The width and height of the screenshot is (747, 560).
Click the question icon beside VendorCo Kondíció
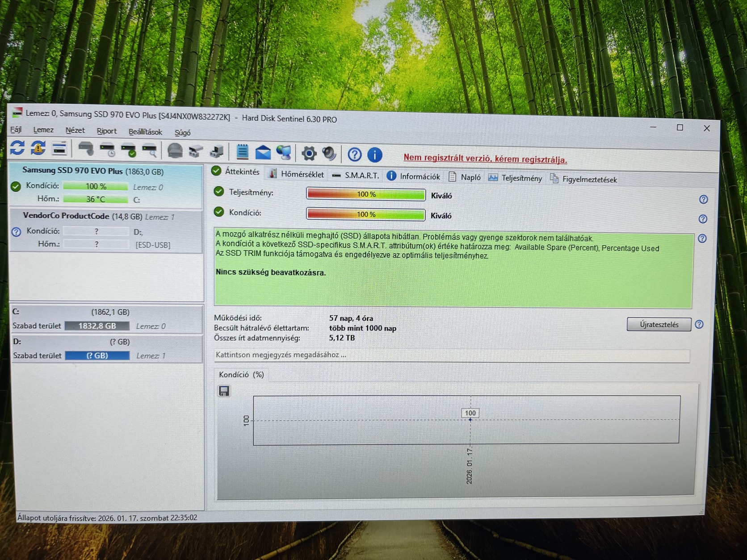17,232
